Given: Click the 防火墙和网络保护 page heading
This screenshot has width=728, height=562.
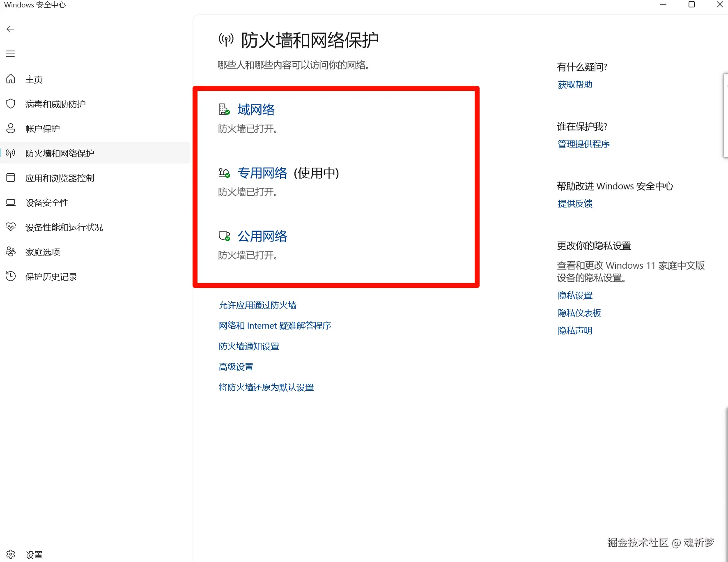Looking at the screenshot, I should click(x=310, y=40).
